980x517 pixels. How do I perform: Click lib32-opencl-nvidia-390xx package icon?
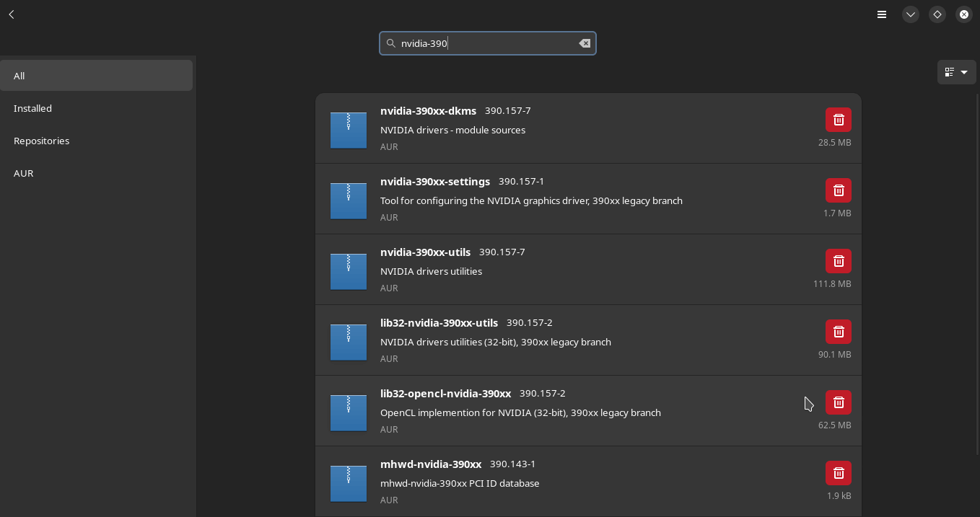349,412
